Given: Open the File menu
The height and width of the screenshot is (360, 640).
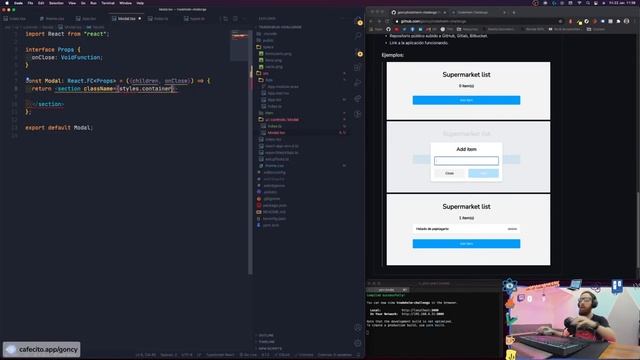Looking at the screenshot, I should point(30,3).
